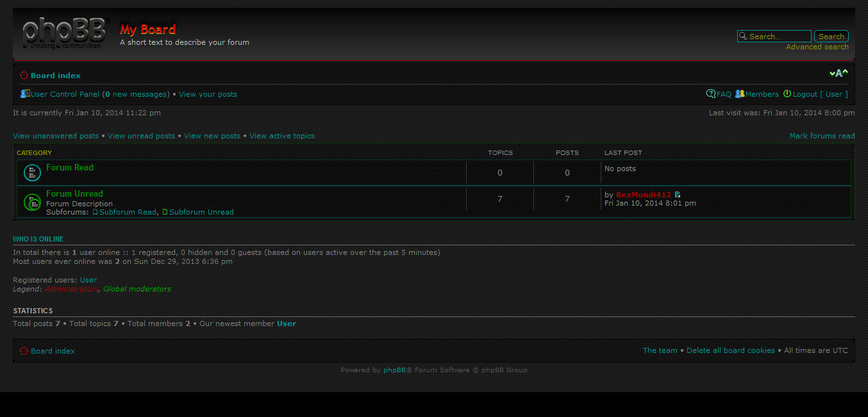Screen dimensions: 868x417
Task: Click the home icon beside Board index breadcrumb
Action: point(23,75)
